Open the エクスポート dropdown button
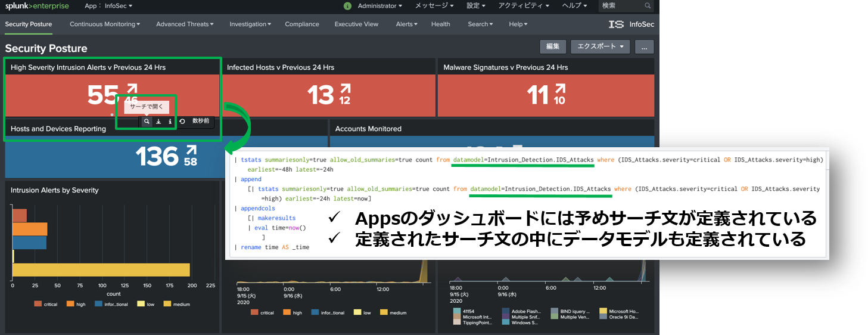This screenshot has height=335, width=868. tap(601, 46)
